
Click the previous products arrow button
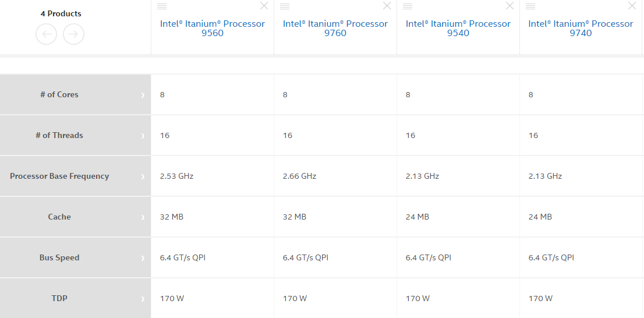(x=47, y=34)
